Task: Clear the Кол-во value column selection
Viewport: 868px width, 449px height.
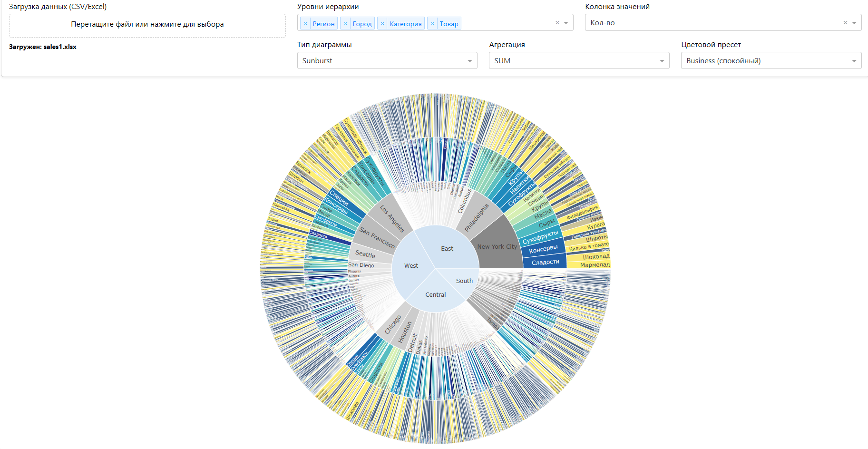Action: [x=845, y=23]
